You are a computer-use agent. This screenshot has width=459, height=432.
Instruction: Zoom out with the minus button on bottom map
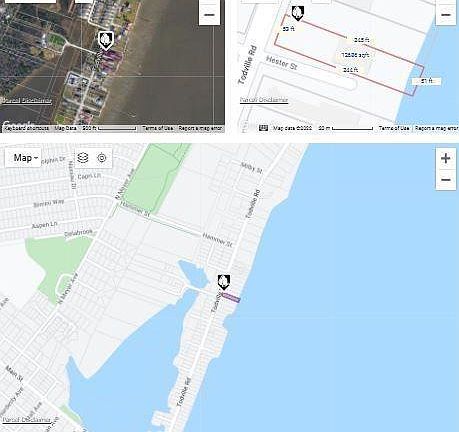(x=446, y=180)
